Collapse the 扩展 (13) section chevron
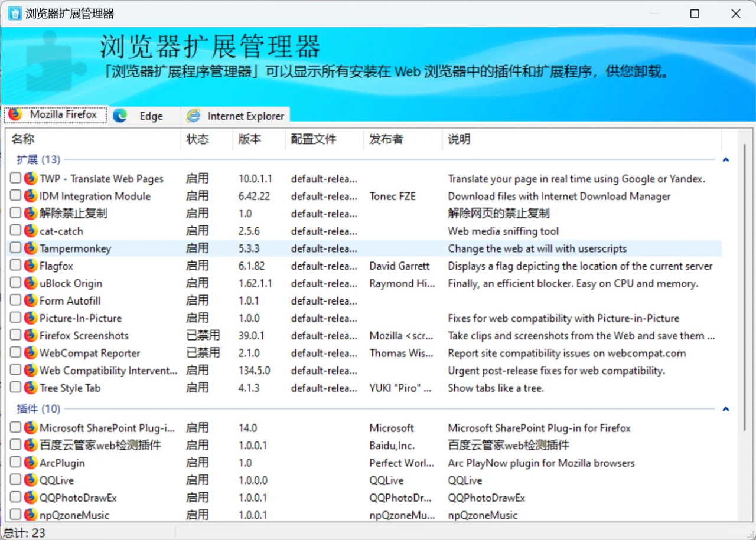The height and width of the screenshot is (540, 756). [726, 159]
